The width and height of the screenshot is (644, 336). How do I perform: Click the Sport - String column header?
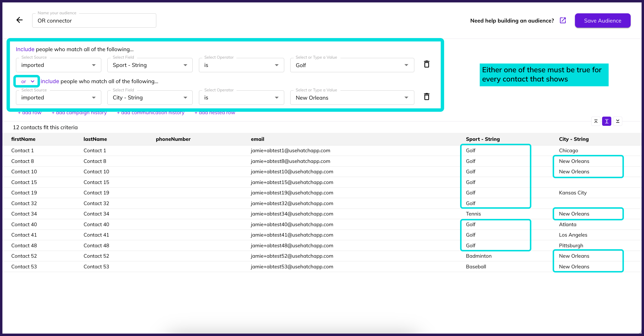(x=483, y=139)
